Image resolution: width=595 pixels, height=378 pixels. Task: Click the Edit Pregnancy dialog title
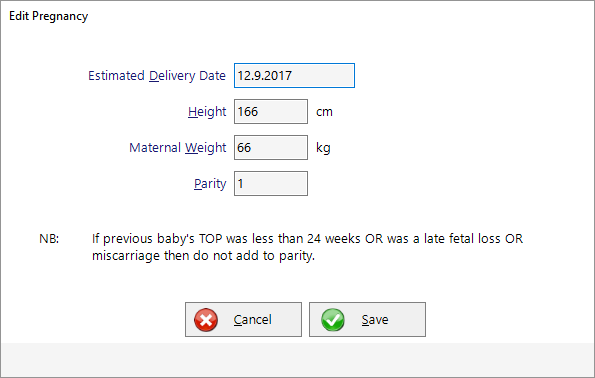click(x=49, y=16)
